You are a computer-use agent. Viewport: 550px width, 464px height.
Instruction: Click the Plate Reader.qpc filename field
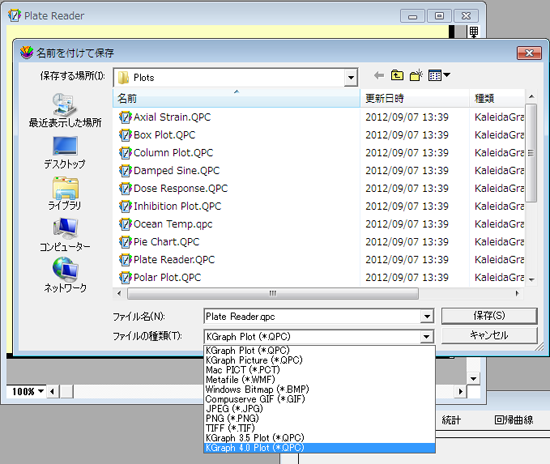coord(312,317)
